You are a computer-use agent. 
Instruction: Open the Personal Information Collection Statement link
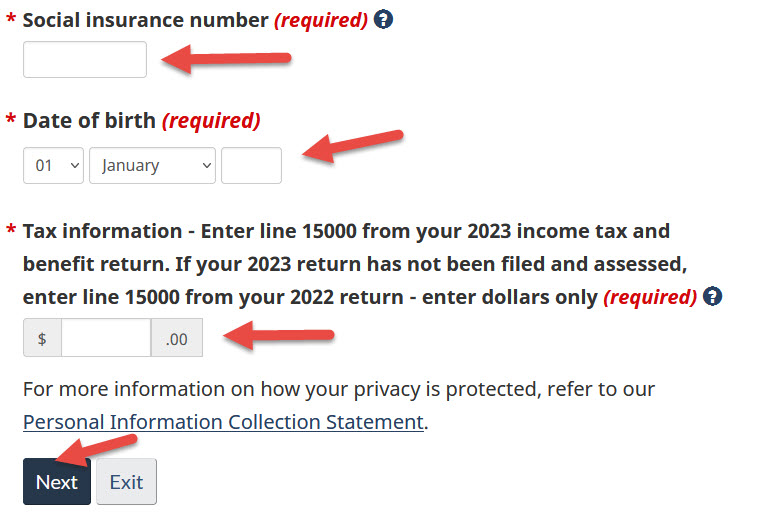coord(223,422)
